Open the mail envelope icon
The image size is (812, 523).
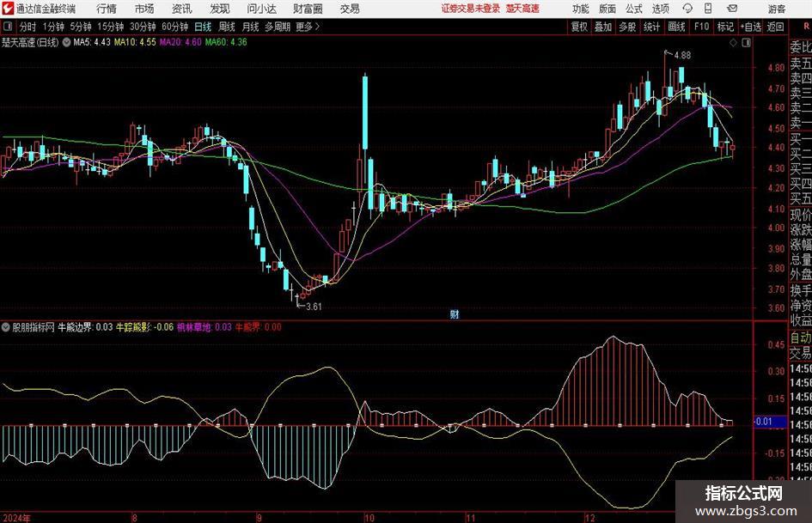click(x=732, y=9)
